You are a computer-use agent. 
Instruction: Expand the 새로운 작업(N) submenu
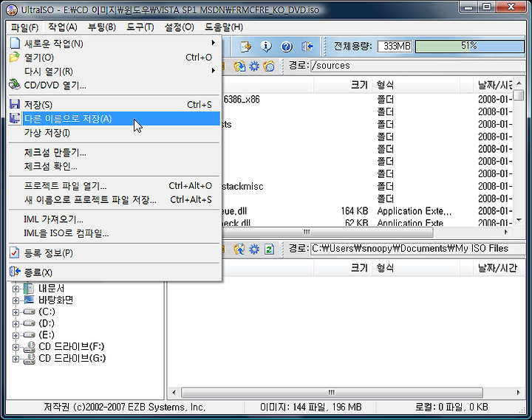(115, 44)
